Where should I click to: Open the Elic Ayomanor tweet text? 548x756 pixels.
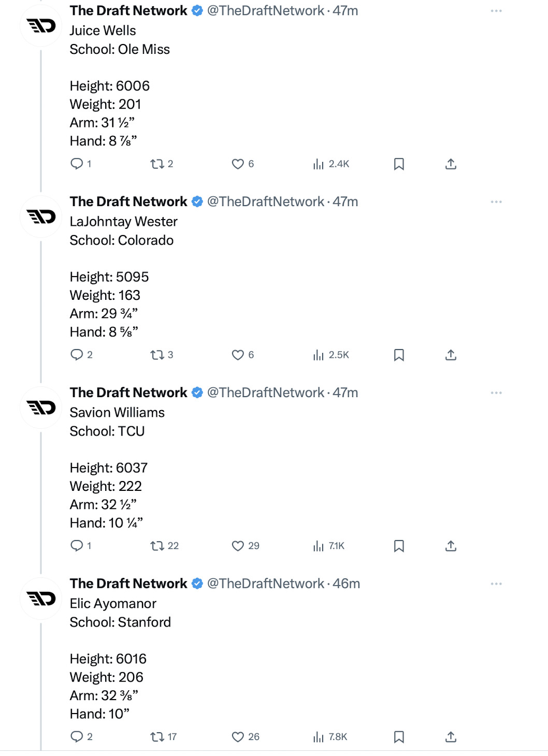click(113, 604)
